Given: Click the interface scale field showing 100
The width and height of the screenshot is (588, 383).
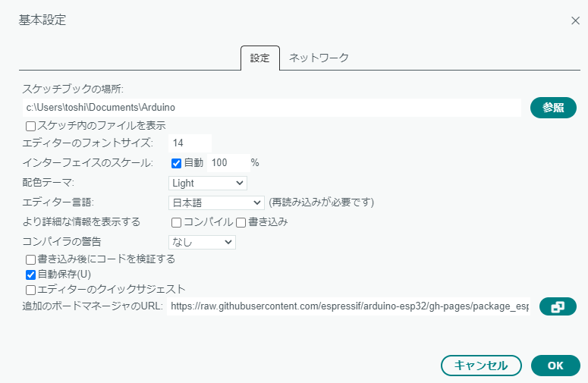Looking at the screenshot, I should pyautogui.click(x=228, y=162).
